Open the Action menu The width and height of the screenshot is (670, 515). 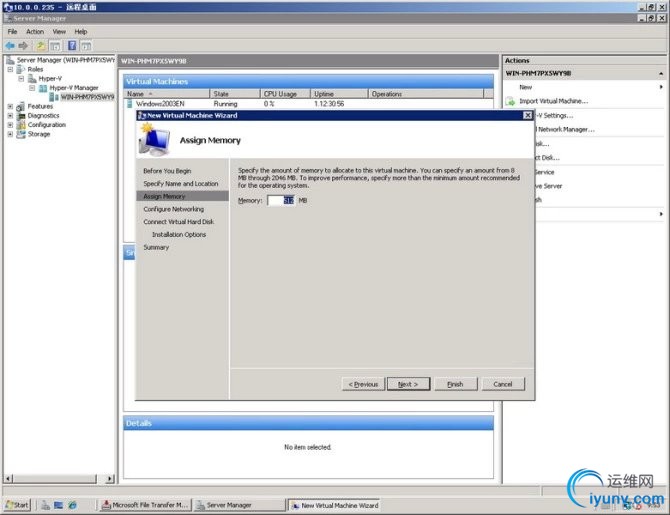tap(35, 32)
